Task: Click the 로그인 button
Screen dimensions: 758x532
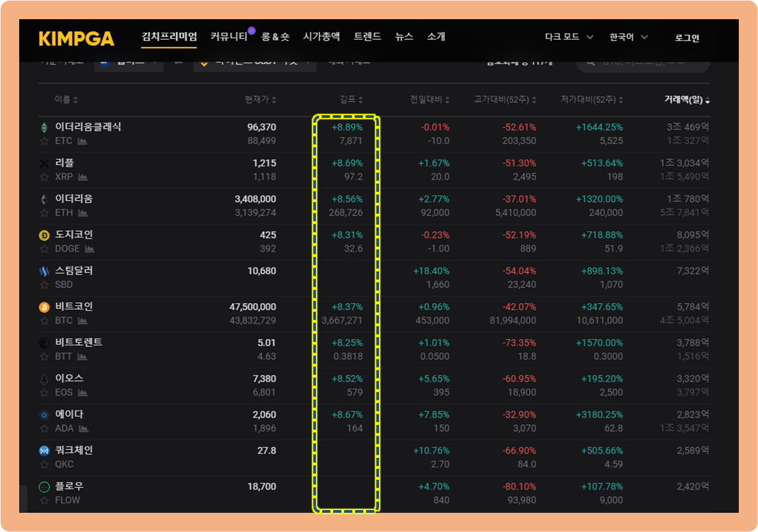Action: [687, 38]
